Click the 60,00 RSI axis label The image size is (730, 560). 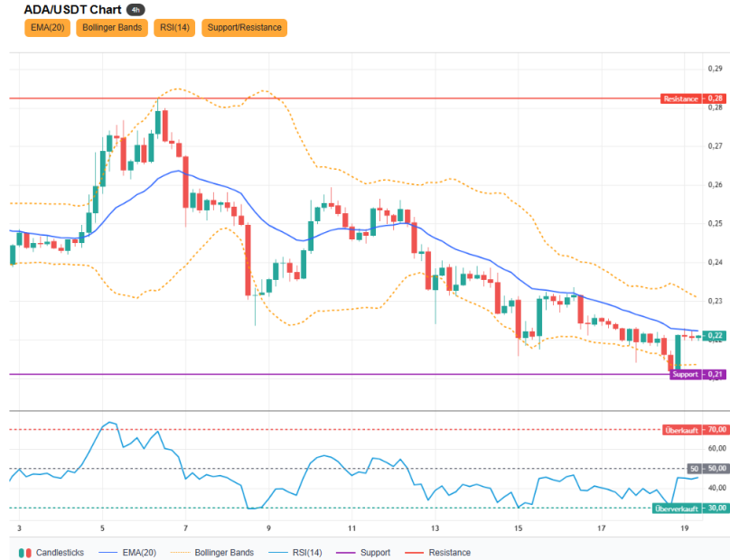[717, 448]
